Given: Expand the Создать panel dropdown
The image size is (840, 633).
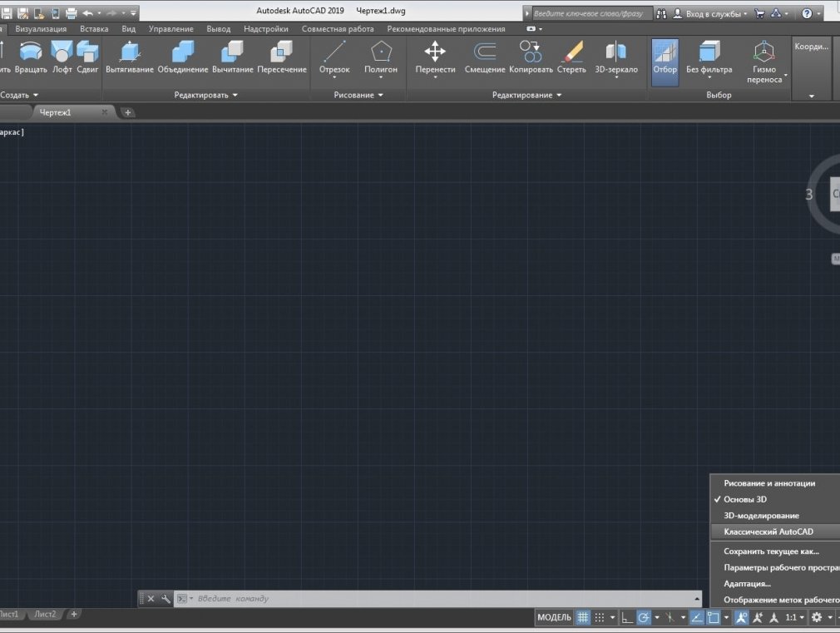Looking at the screenshot, I should click(19, 95).
